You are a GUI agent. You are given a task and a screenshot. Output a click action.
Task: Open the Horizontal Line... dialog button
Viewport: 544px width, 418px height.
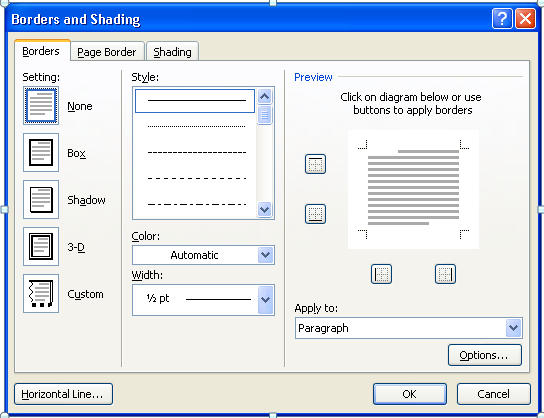click(63, 394)
